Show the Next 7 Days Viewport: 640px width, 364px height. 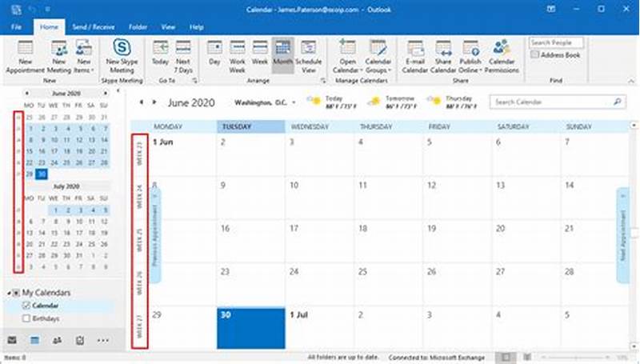coord(183,57)
